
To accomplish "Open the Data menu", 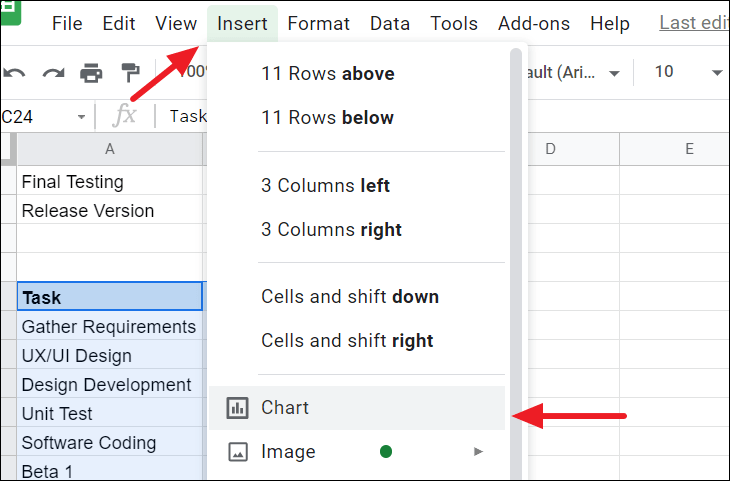I will click(x=390, y=23).
